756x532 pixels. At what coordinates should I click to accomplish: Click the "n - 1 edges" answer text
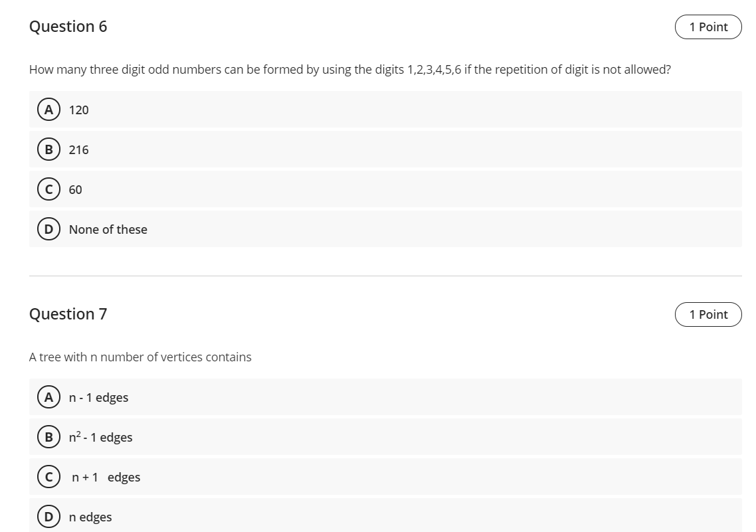(98, 398)
